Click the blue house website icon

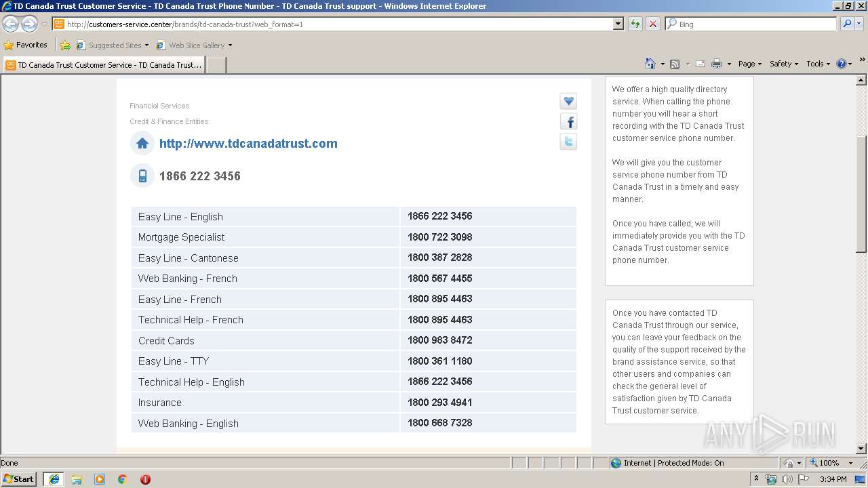click(142, 143)
